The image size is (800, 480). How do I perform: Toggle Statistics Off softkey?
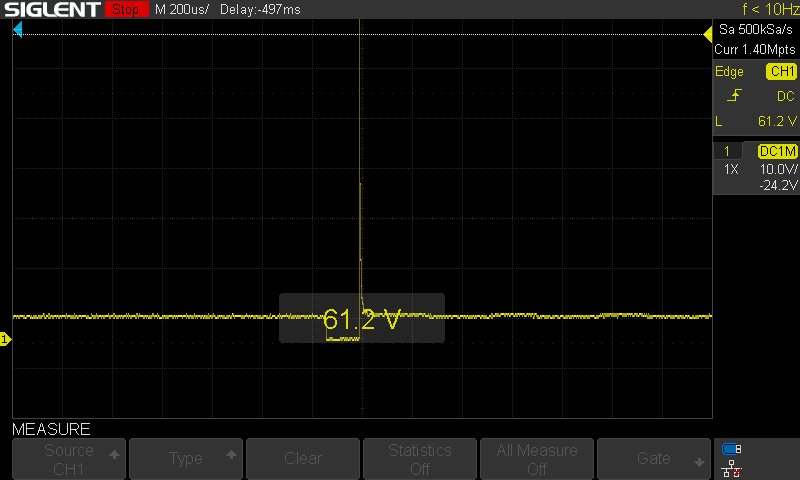419,459
